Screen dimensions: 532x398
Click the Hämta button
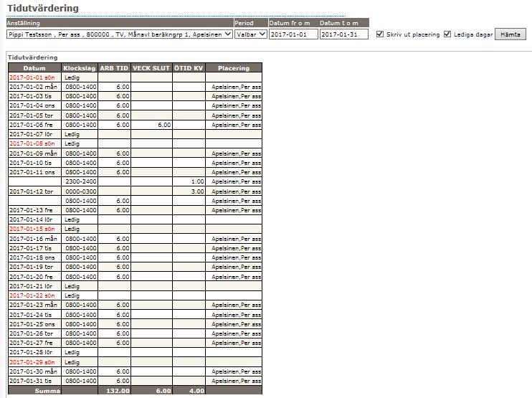click(x=510, y=34)
